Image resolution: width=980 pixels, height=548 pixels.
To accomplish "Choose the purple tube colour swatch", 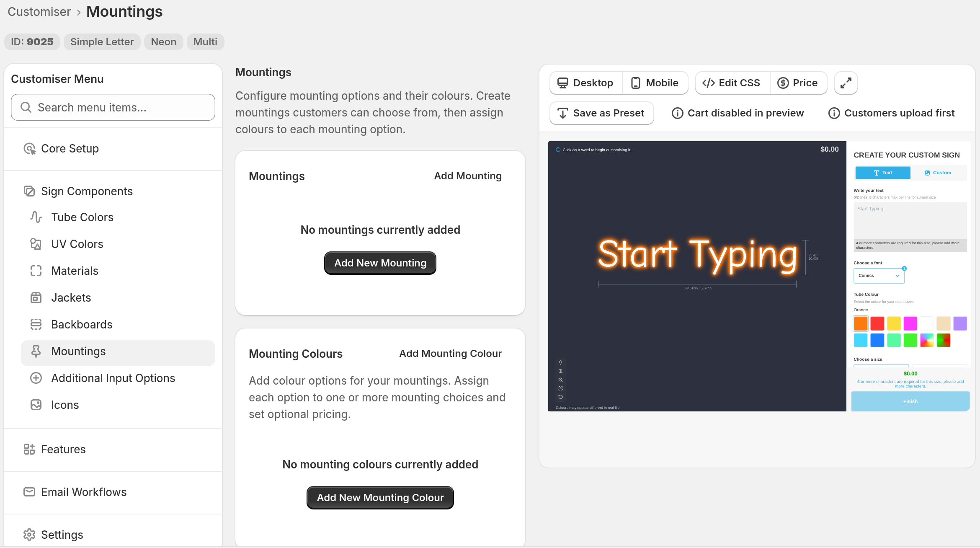I will tap(960, 323).
